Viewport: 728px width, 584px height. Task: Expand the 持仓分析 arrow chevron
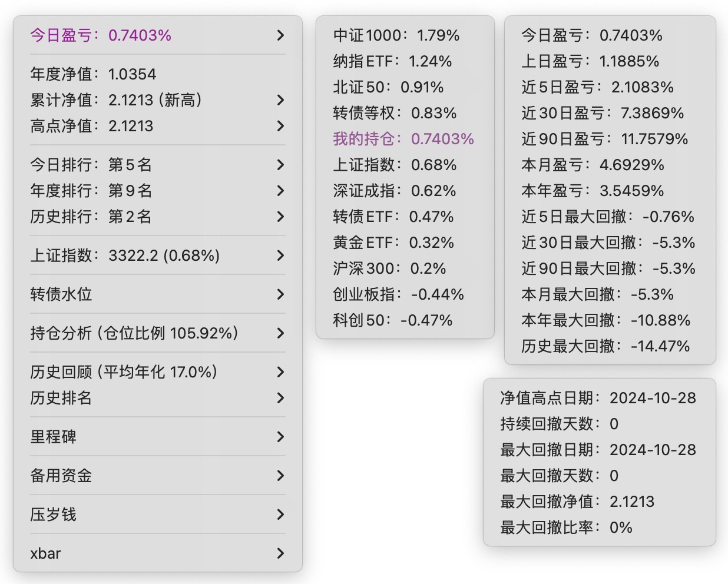[280, 333]
